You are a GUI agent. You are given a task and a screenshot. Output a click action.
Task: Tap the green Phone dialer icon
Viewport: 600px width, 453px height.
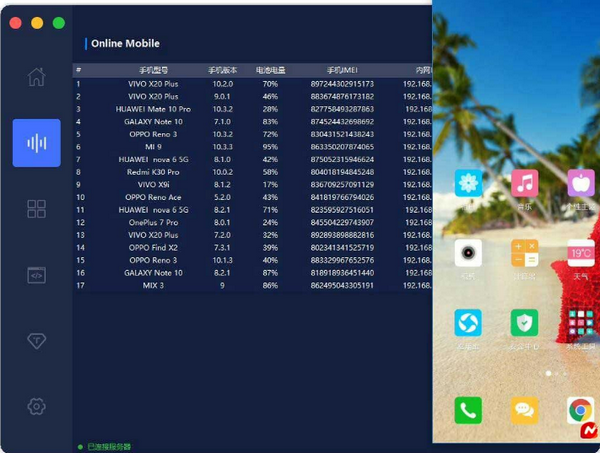point(468,411)
